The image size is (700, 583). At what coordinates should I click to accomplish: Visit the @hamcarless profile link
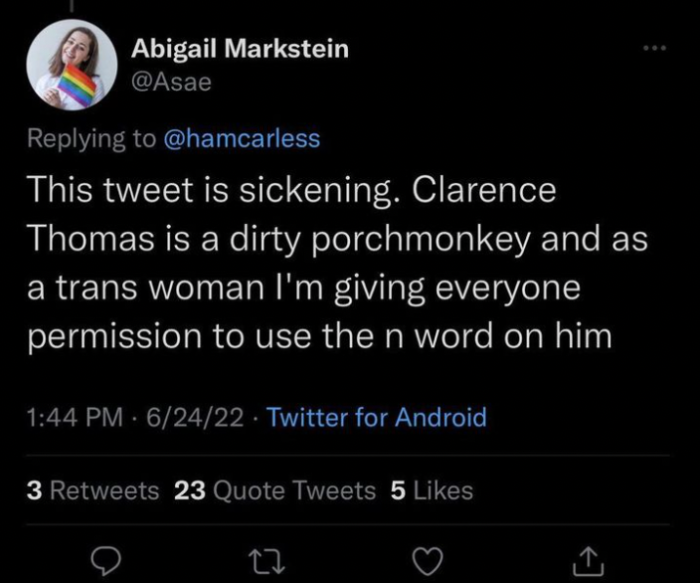pos(242,138)
